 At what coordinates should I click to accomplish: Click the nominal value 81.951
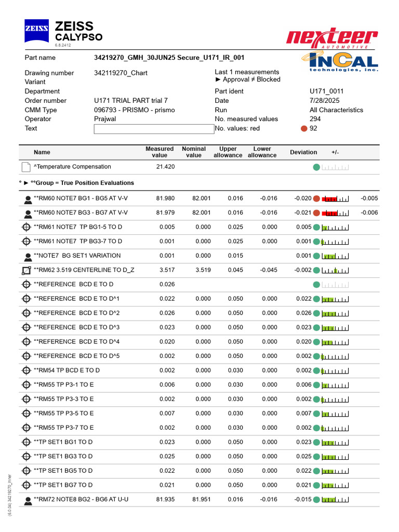[x=202, y=499]
